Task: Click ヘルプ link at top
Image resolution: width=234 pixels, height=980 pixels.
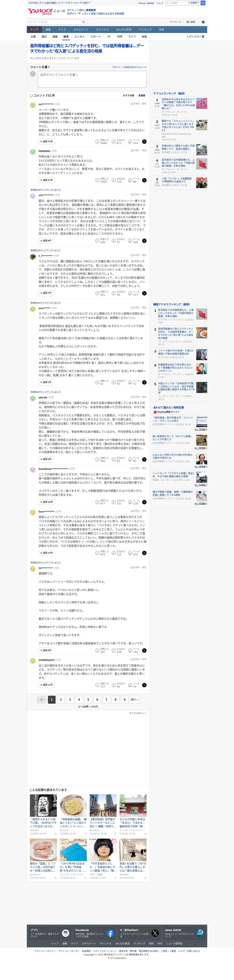Action: pyautogui.click(x=160, y=3)
